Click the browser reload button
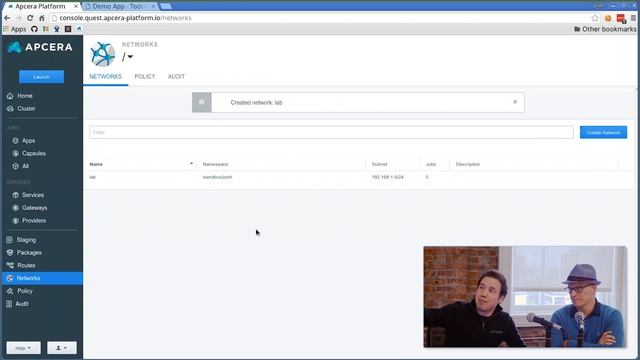The width and height of the screenshot is (640, 360). (30, 18)
